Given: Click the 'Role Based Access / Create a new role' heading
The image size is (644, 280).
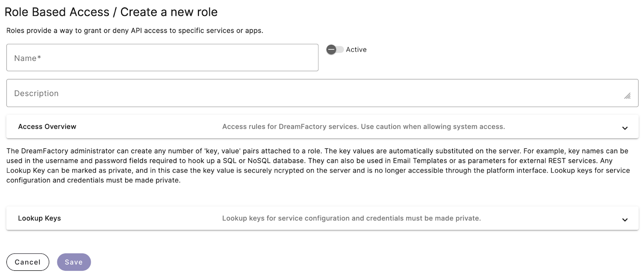Looking at the screenshot, I should [111, 12].
